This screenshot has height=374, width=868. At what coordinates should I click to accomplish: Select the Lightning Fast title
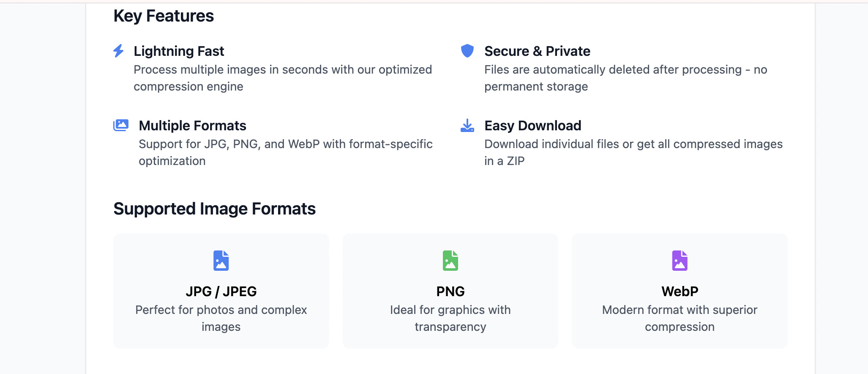pos(179,51)
